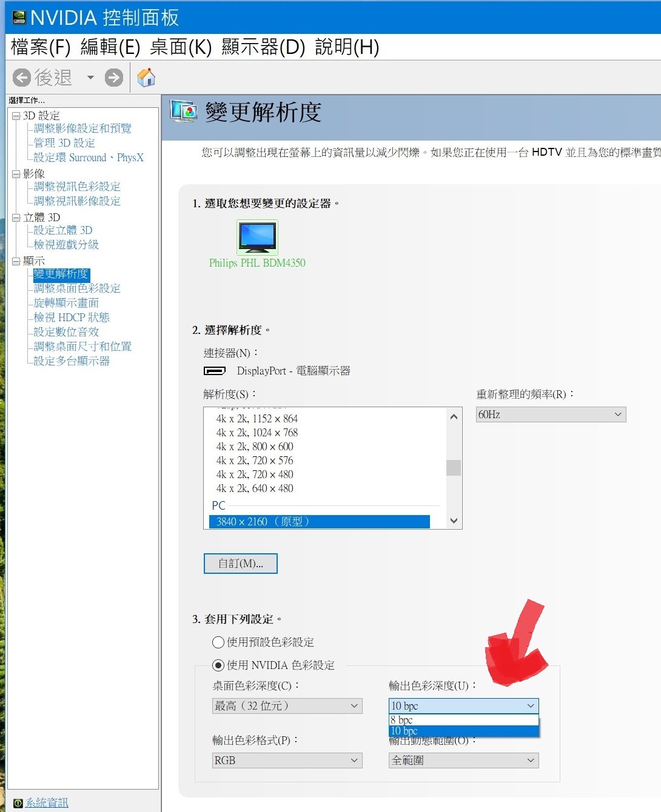
Task: Open the 檔案(F) menu
Action: (x=41, y=47)
